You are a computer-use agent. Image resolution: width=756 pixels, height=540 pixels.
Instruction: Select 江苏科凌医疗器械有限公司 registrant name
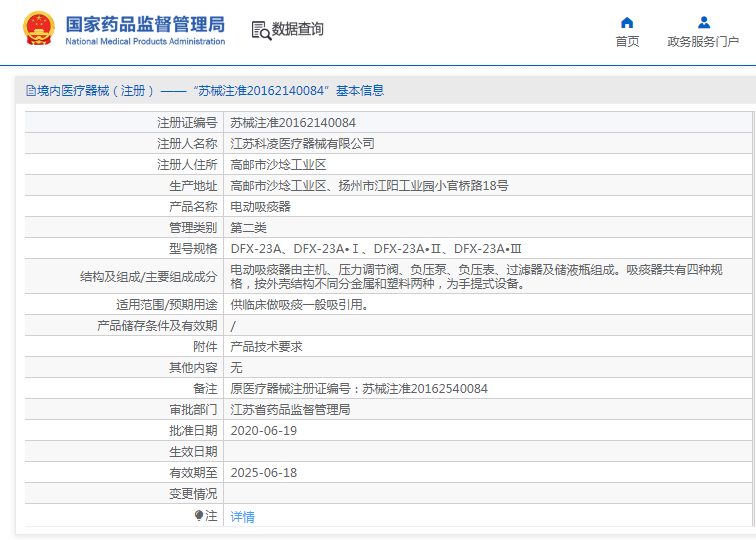pos(302,144)
